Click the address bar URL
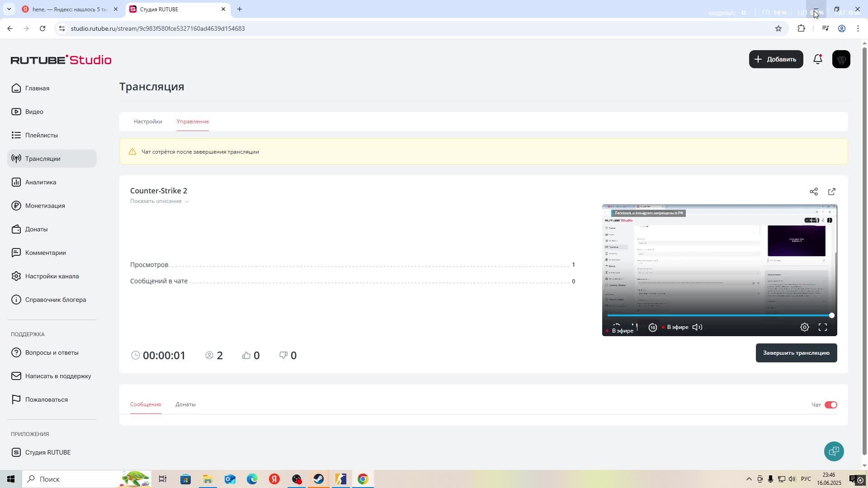 click(x=158, y=28)
